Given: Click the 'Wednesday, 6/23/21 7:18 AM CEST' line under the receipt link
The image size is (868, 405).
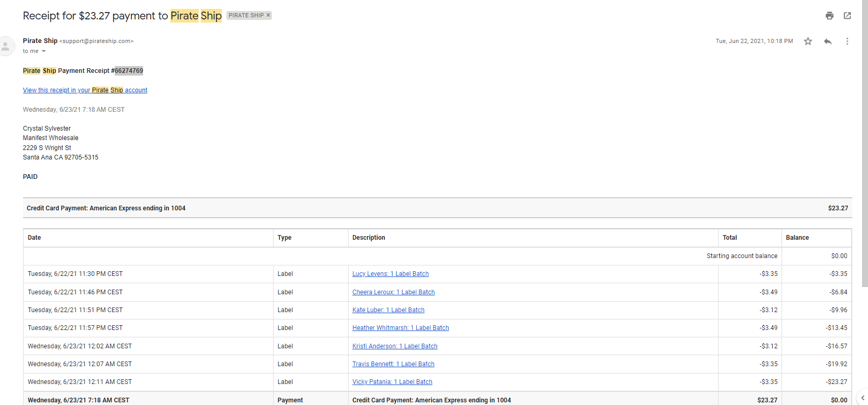Looking at the screenshot, I should click(x=74, y=110).
